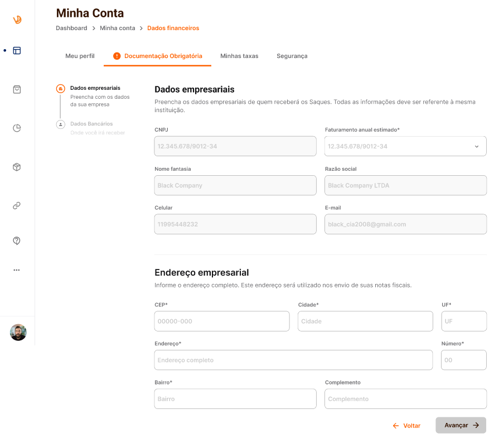Image resolution: width=504 pixels, height=438 pixels.
Task: Click the Nome fantasia field
Action: point(235,185)
